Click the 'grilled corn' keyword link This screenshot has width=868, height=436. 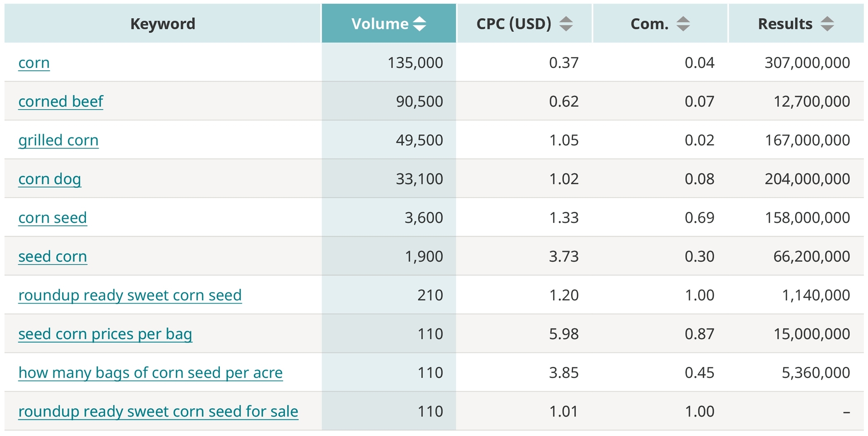click(x=58, y=140)
